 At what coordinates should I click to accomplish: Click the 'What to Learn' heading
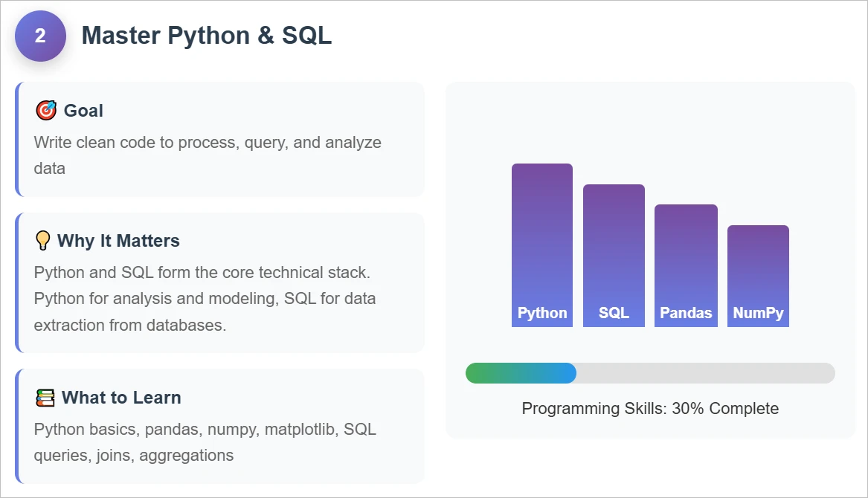point(121,398)
